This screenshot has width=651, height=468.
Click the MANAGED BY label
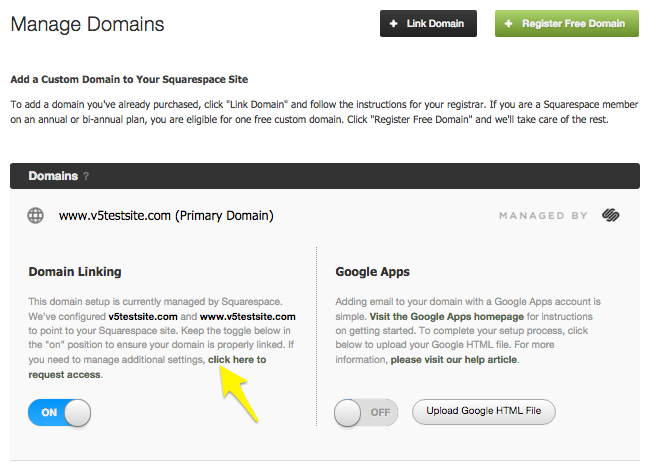coord(544,216)
